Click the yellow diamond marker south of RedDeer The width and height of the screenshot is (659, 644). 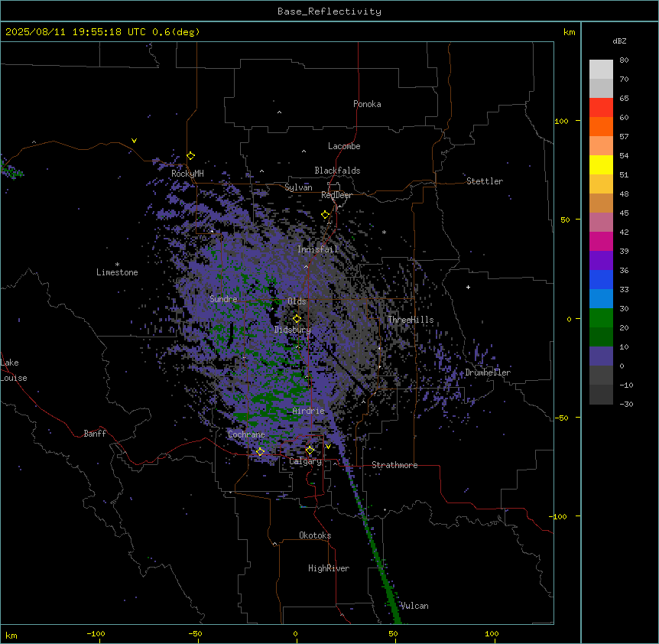pos(326,215)
